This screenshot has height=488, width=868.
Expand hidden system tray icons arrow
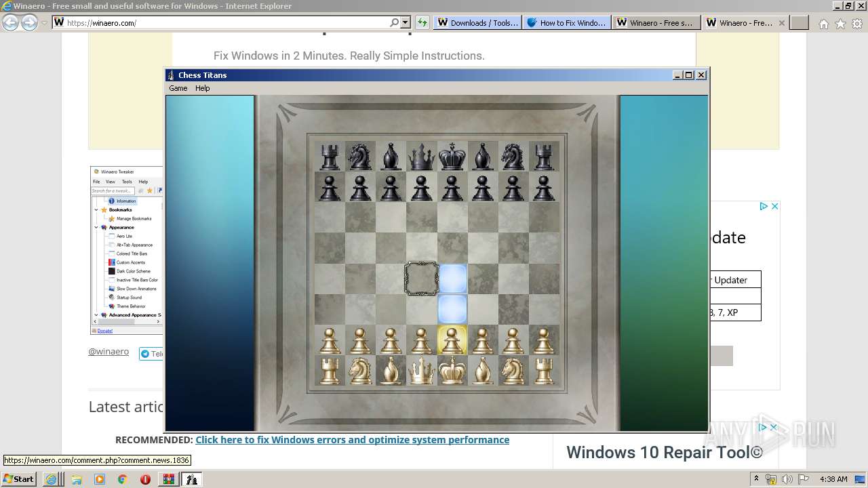tap(756, 479)
